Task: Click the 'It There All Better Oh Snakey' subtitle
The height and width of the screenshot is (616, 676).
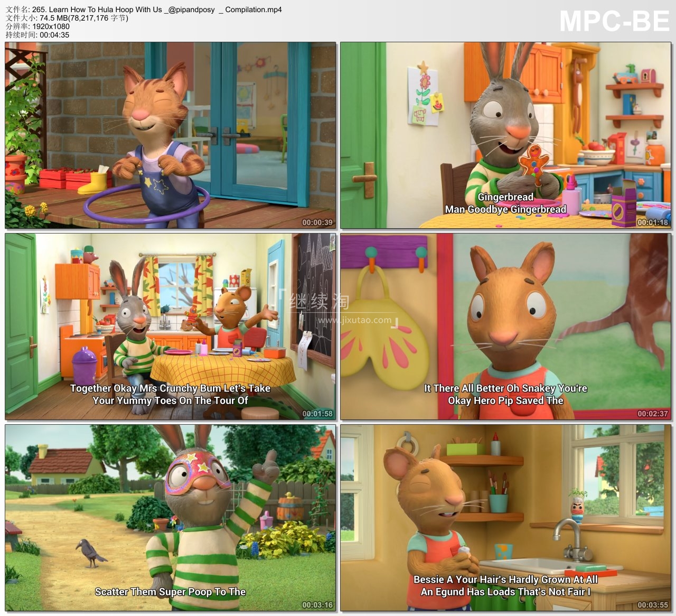Action: pos(505,388)
